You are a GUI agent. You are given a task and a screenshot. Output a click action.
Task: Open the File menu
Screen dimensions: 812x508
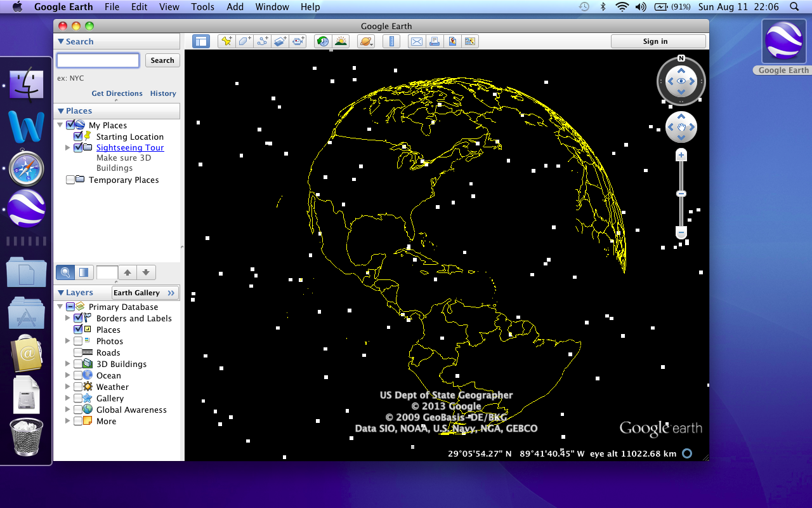(112, 7)
